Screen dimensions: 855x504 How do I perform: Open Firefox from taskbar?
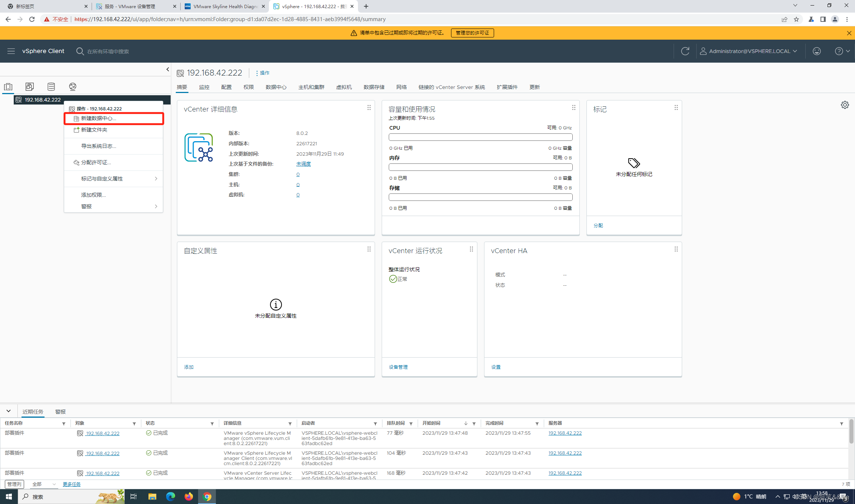(189, 496)
